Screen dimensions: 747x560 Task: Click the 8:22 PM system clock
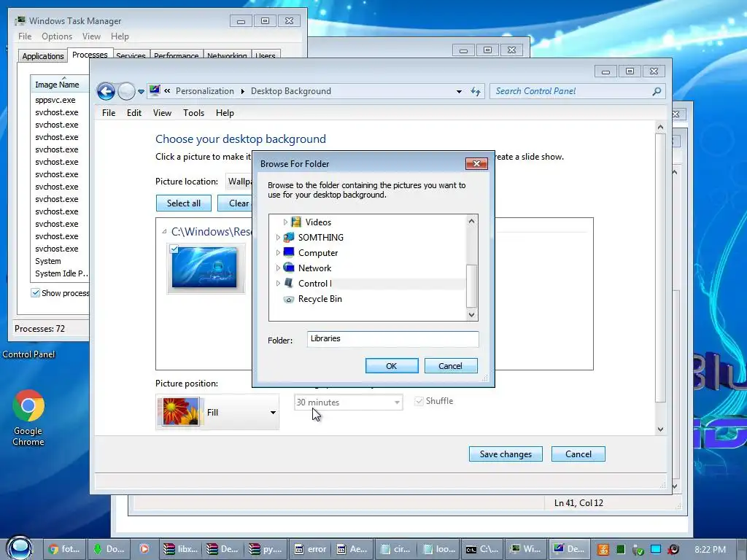point(710,549)
